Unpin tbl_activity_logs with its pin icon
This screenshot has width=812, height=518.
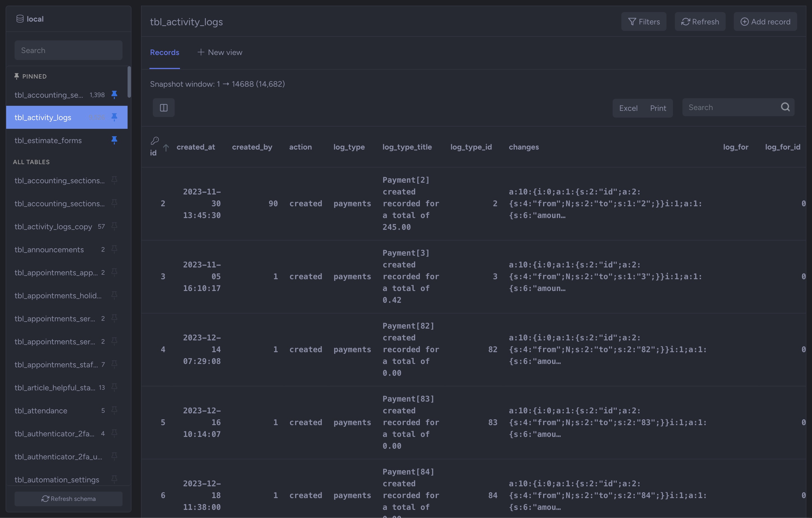pos(114,118)
